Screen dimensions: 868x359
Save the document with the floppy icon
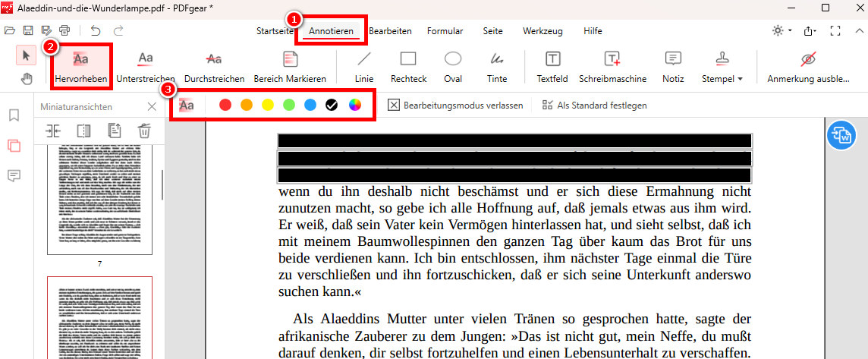pyautogui.click(x=27, y=31)
